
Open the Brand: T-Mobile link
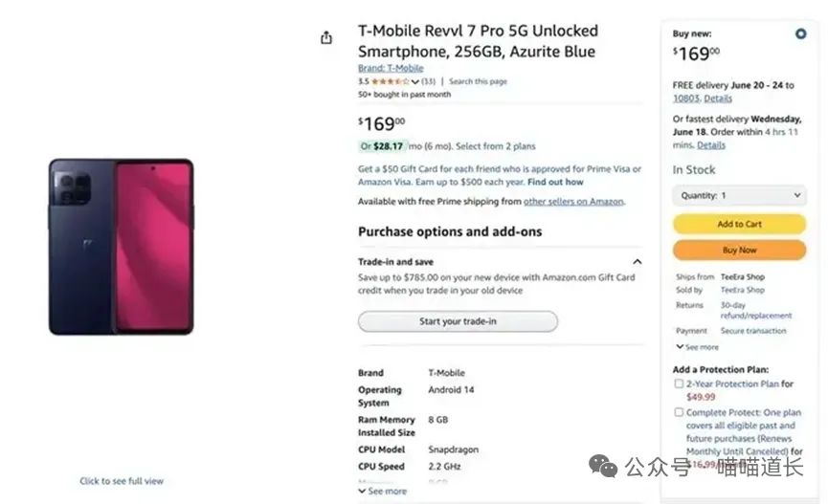pyautogui.click(x=391, y=69)
